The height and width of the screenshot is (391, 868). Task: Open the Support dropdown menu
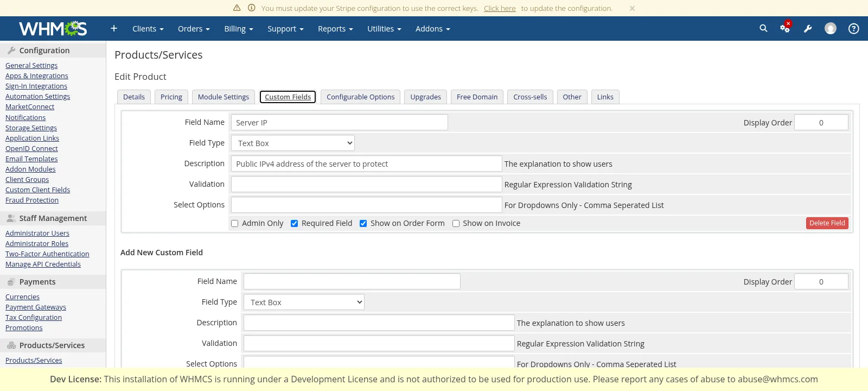(x=285, y=29)
